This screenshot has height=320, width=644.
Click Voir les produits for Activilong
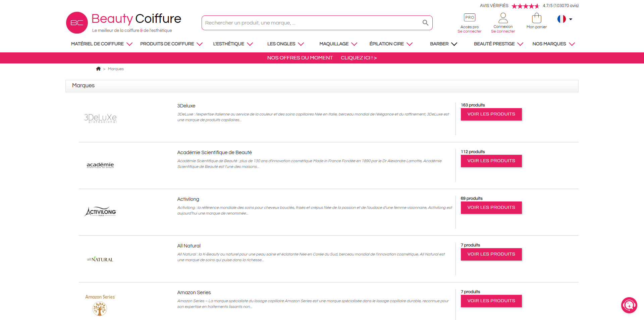[x=491, y=208]
